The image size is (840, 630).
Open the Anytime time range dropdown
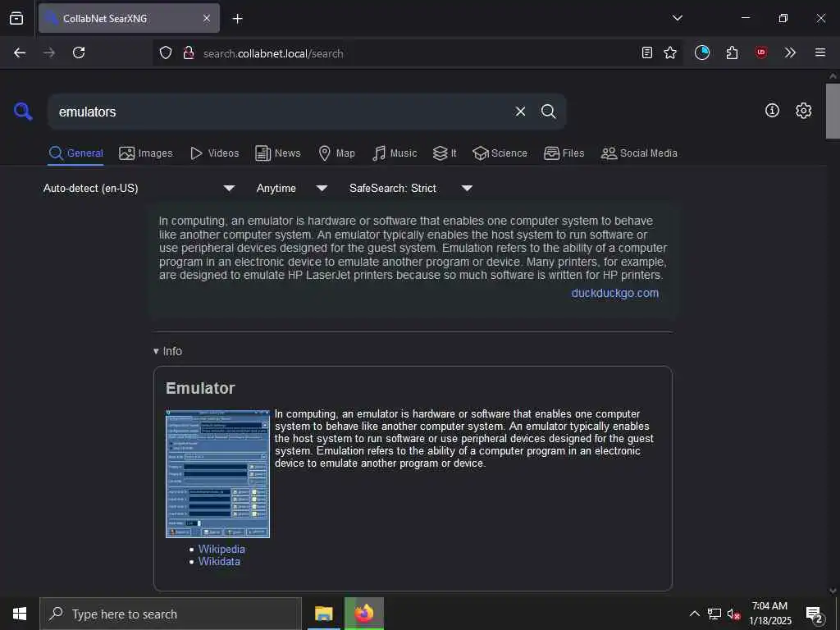tap(291, 188)
